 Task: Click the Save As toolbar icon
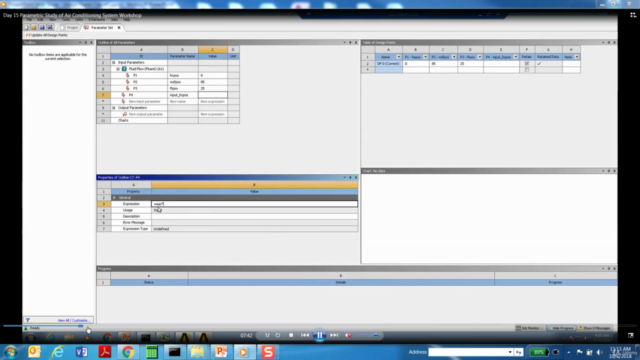[x=50, y=27]
